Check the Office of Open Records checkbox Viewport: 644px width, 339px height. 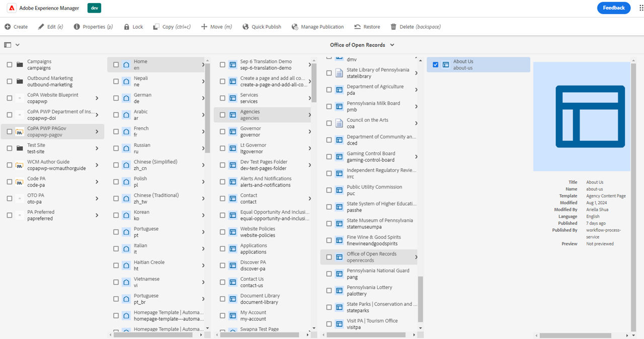(329, 257)
